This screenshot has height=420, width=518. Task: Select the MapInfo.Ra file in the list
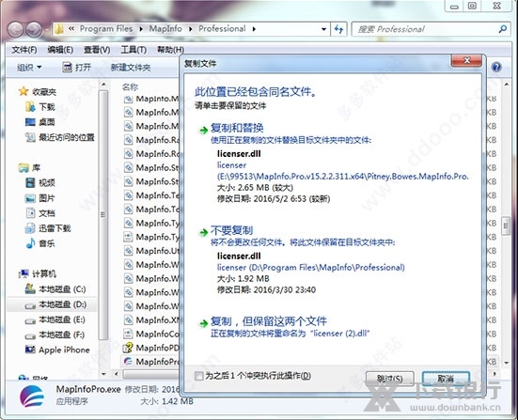151,140
